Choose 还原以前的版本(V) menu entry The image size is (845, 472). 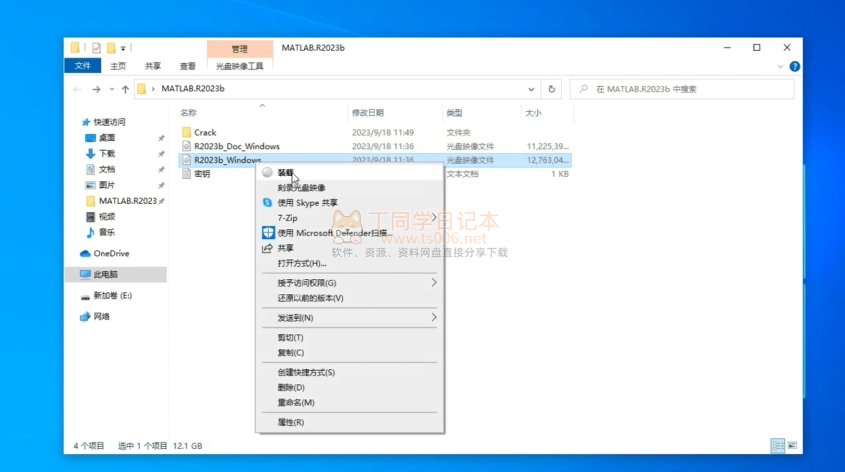pos(349,298)
